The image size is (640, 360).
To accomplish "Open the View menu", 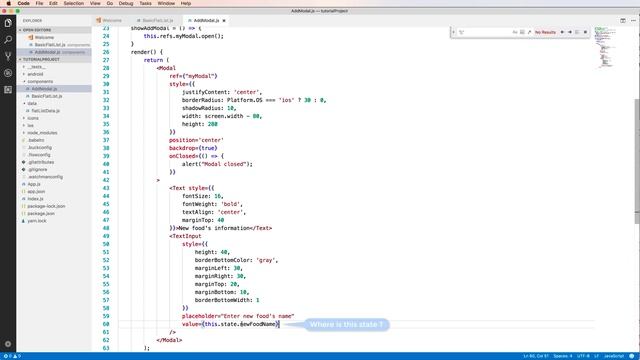I will [95, 3].
